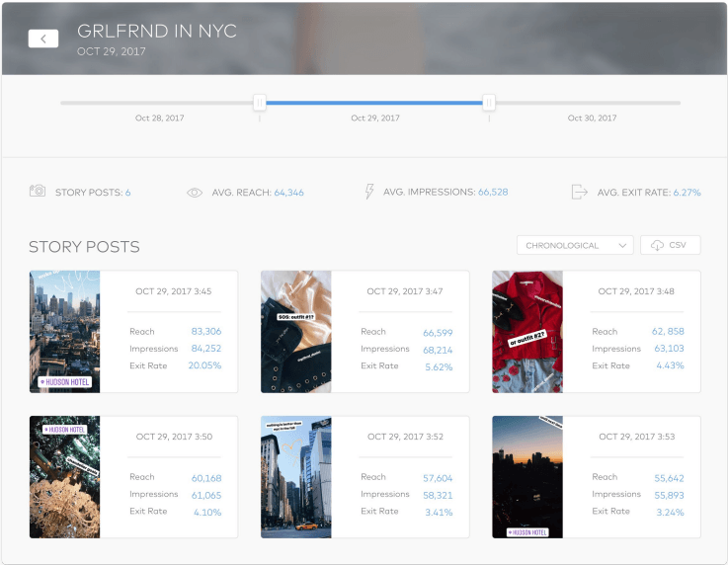Click the average impressions value 66,528
The image size is (728, 565).
(x=493, y=192)
